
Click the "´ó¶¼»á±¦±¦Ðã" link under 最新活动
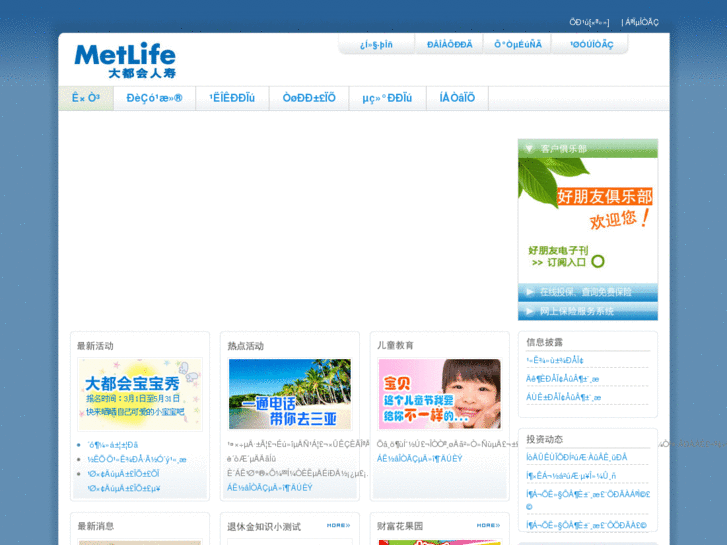pos(113,445)
